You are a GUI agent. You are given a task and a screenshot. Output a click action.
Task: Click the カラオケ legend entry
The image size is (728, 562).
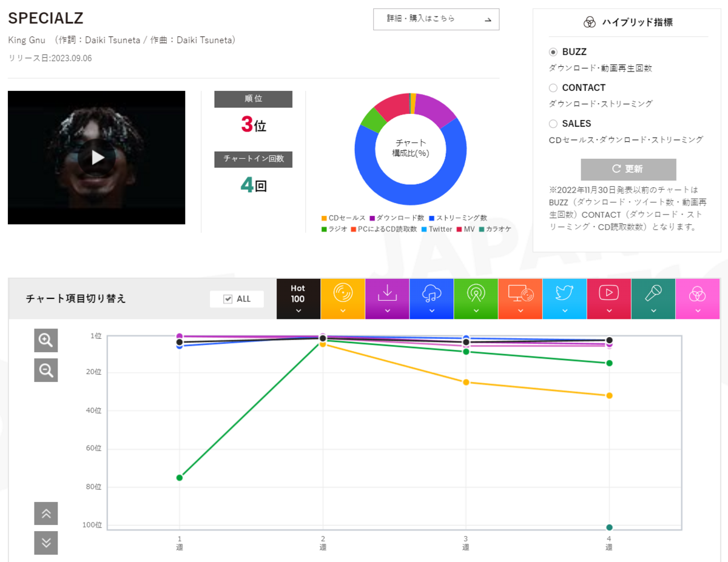tap(494, 229)
